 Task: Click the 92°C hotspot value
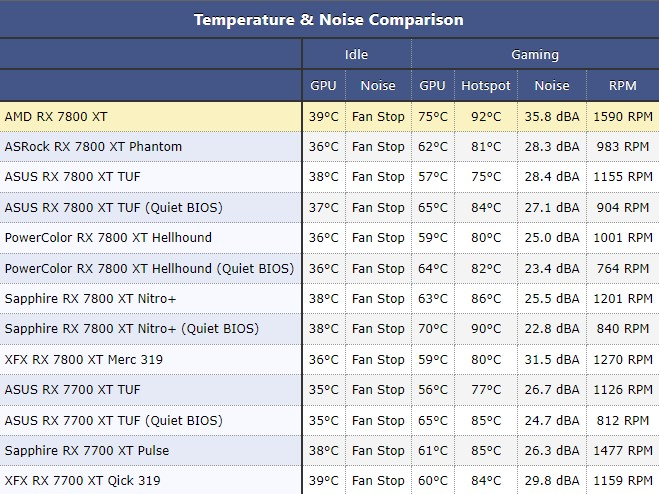tap(486, 116)
